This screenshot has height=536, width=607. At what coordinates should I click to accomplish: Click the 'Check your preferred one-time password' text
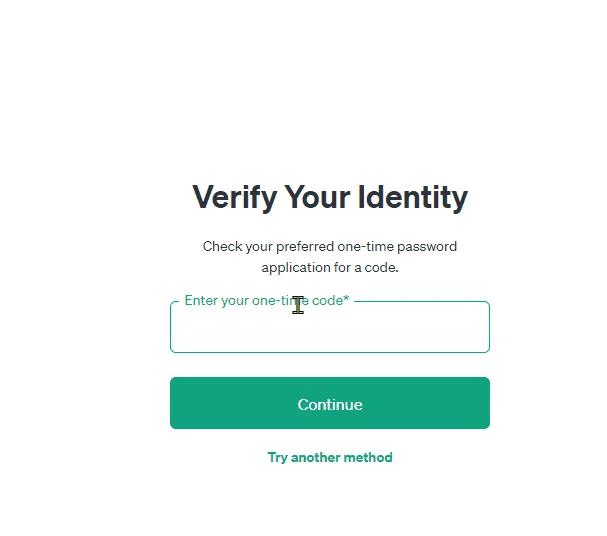330,247
